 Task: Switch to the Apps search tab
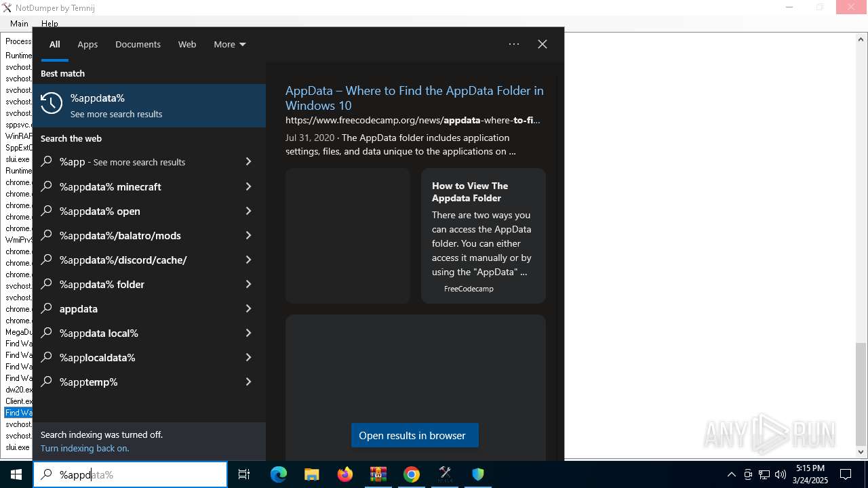(x=87, y=44)
